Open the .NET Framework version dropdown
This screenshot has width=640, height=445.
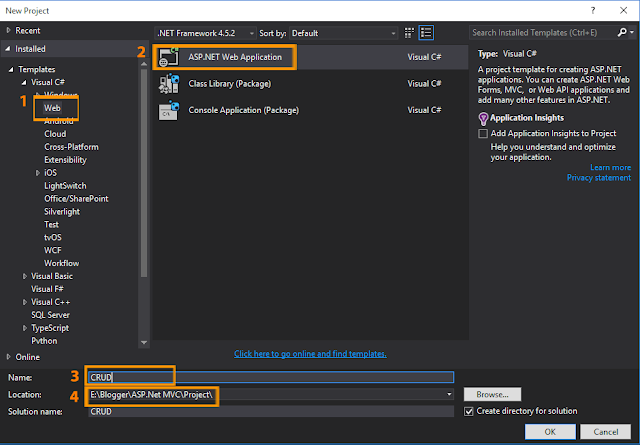click(205, 33)
